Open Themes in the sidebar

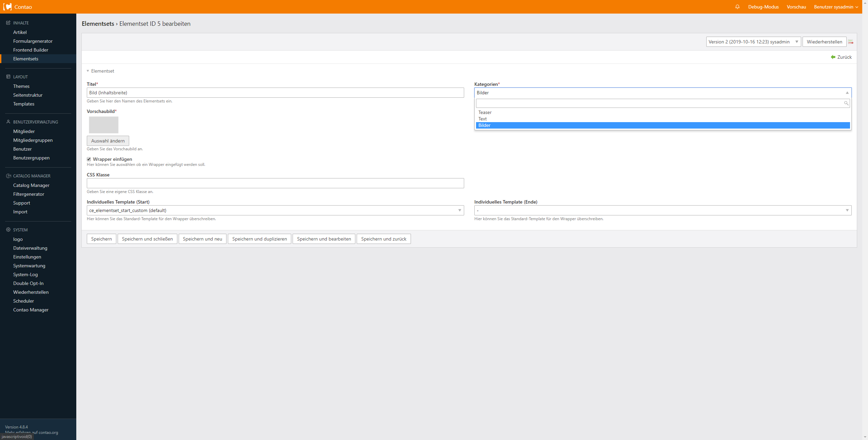coord(21,86)
